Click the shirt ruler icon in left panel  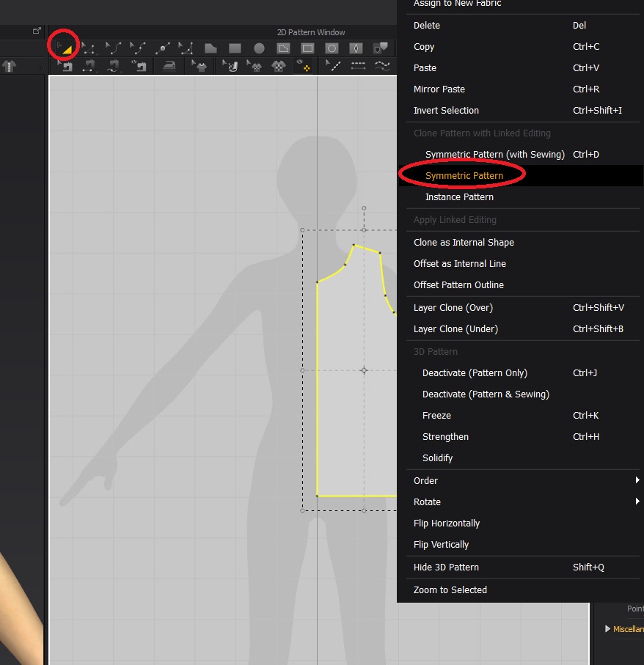coord(10,66)
